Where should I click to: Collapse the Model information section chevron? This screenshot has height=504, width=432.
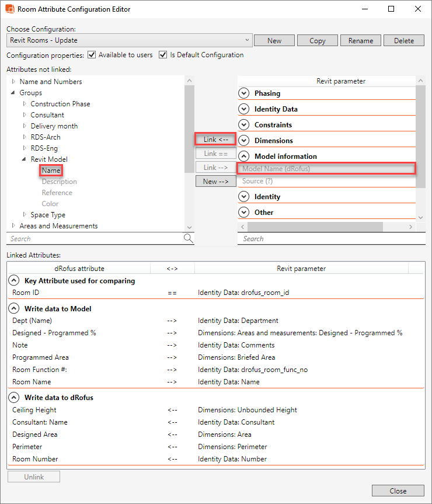pos(244,157)
